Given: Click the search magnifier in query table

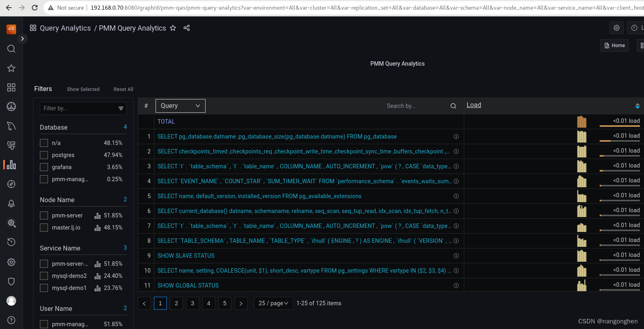Looking at the screenshot, I should 453,106.
